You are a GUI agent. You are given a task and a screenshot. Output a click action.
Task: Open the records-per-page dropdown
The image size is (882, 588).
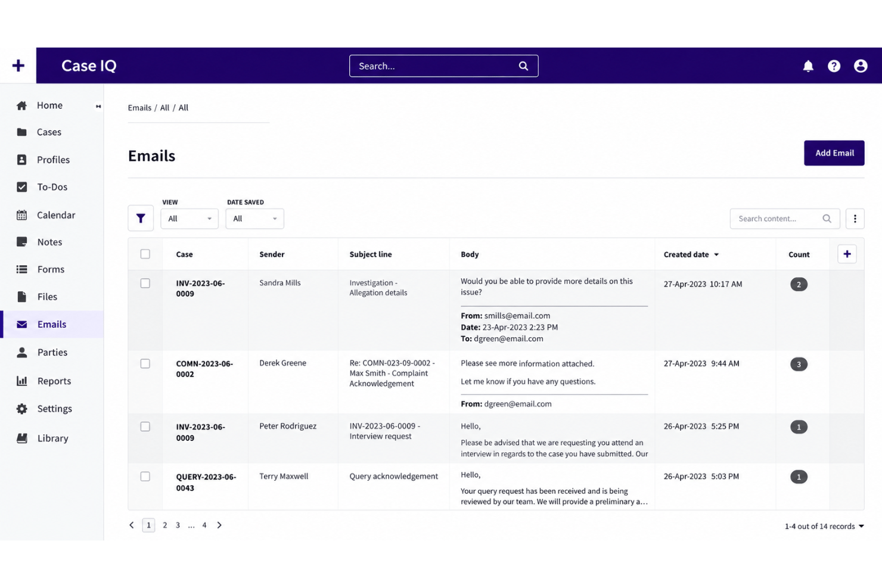point(824,526)
